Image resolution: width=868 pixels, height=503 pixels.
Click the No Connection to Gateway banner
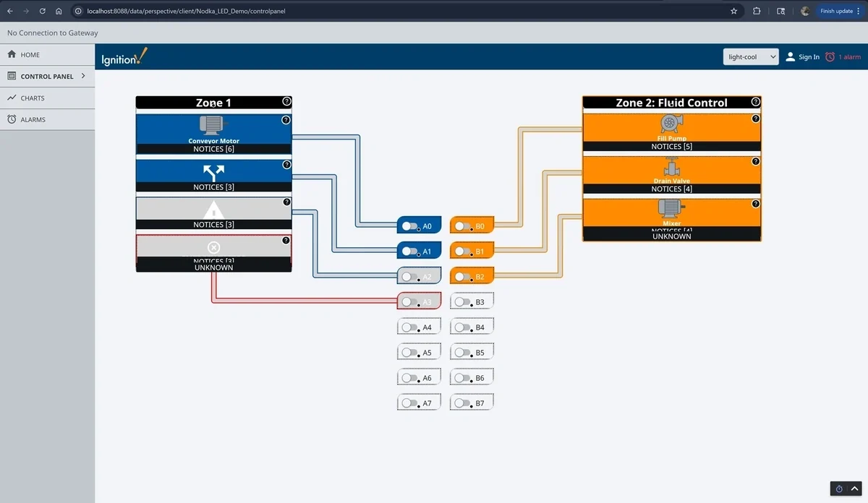coord(434,33)
